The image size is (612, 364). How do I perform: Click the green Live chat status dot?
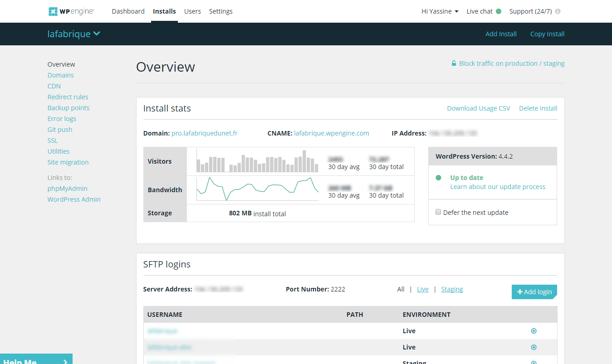(499, 11)
